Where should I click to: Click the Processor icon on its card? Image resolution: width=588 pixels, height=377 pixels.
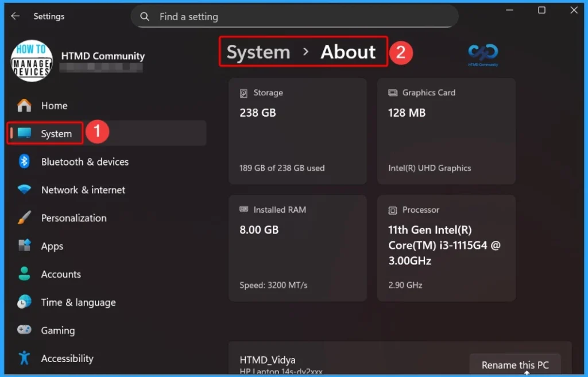(393, 210)
